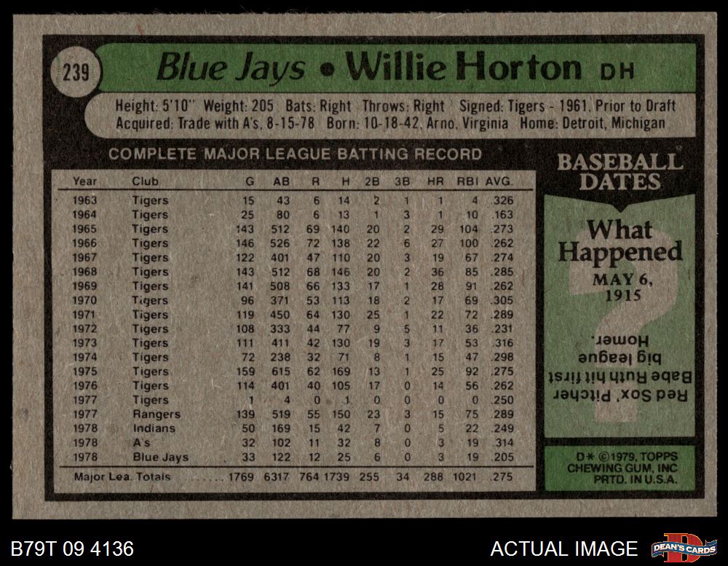Click the 450 at-bats value for 1971
The width and height of the screenshot is (728, 566).
pos(280,315)
